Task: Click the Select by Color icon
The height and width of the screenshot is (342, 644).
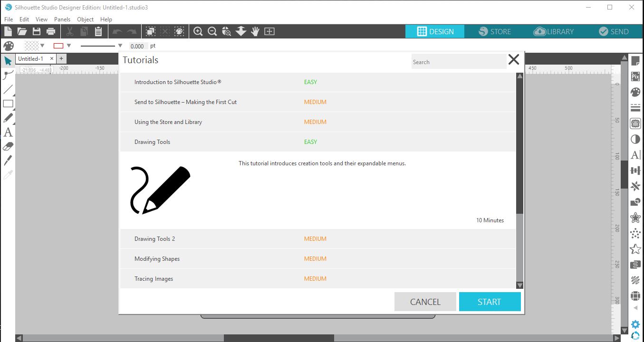Action: 179,31
